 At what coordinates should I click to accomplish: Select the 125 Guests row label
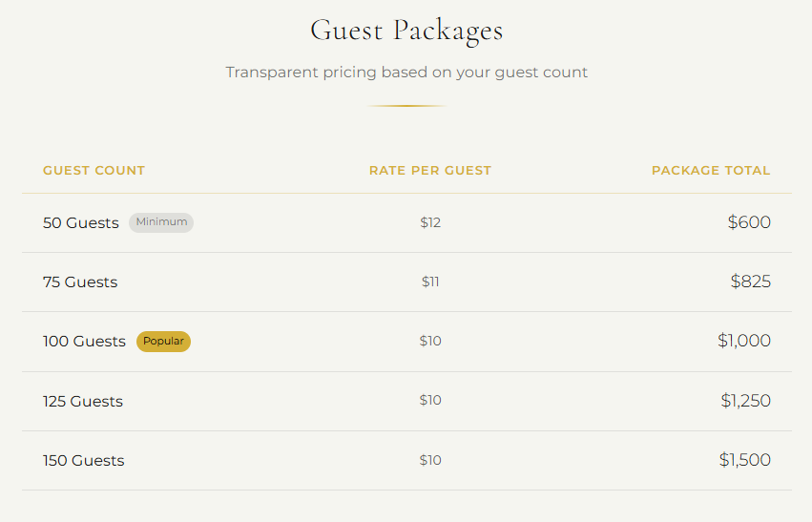tap(83, 402)
